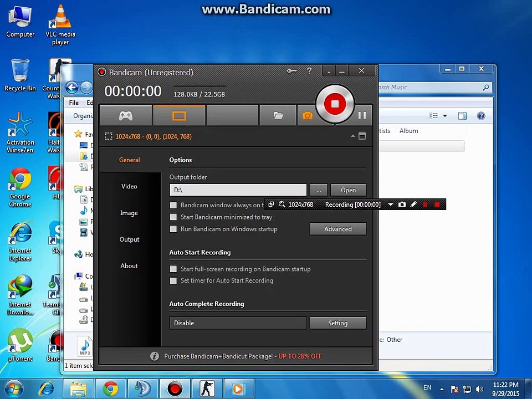The image size is (532, 399).
Task: Open Internet Download Manager desktop icon
Action: 20,295
